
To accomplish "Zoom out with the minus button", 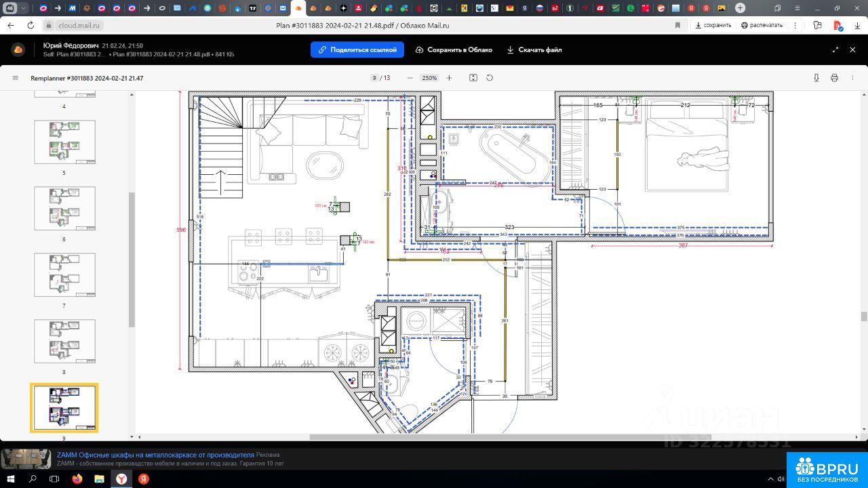I will (410, 78).
